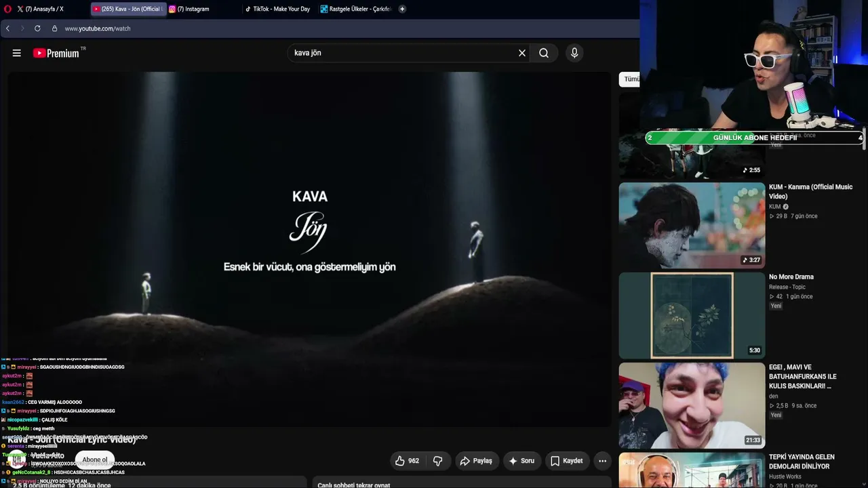Image resolution: width=868 pixels, height=488 pixels.
Task: Open the No More Drama thumbnail
Action: [692, 315]
